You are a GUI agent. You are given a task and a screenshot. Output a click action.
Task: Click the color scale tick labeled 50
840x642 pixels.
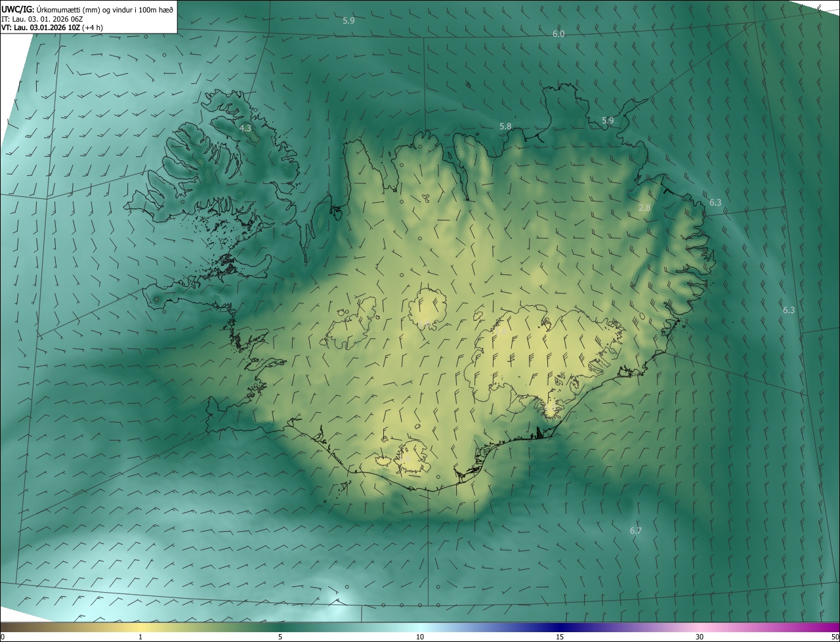click(x=835, y=637)
